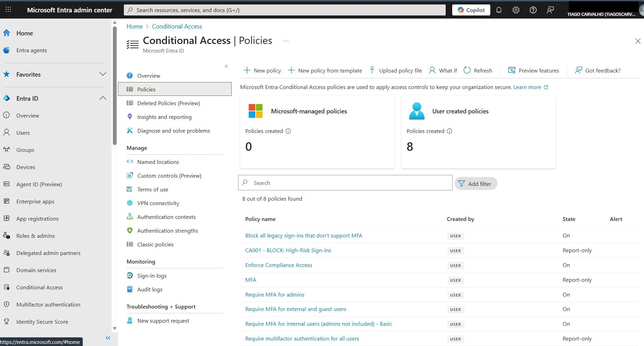Open the Require MFA for admins policy

(274, 294)
